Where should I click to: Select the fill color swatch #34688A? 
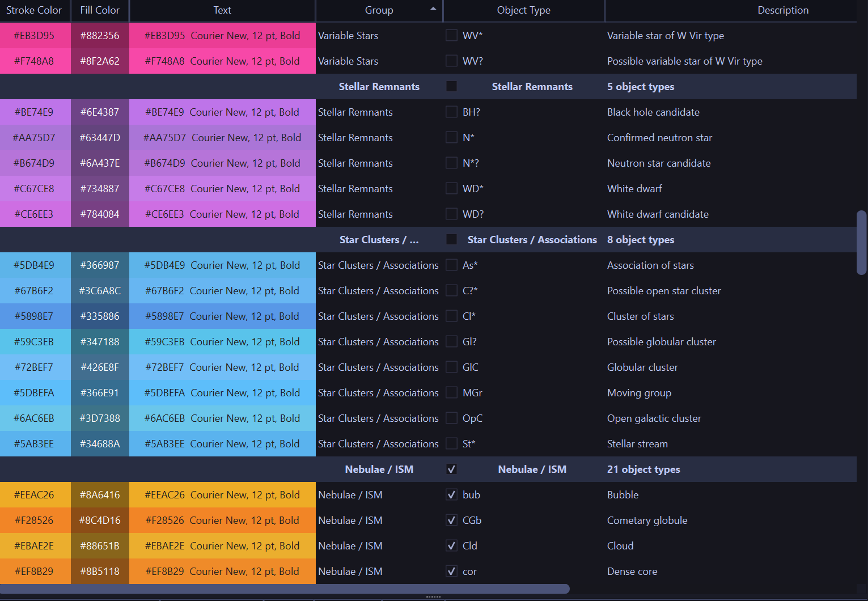[100, 443]
